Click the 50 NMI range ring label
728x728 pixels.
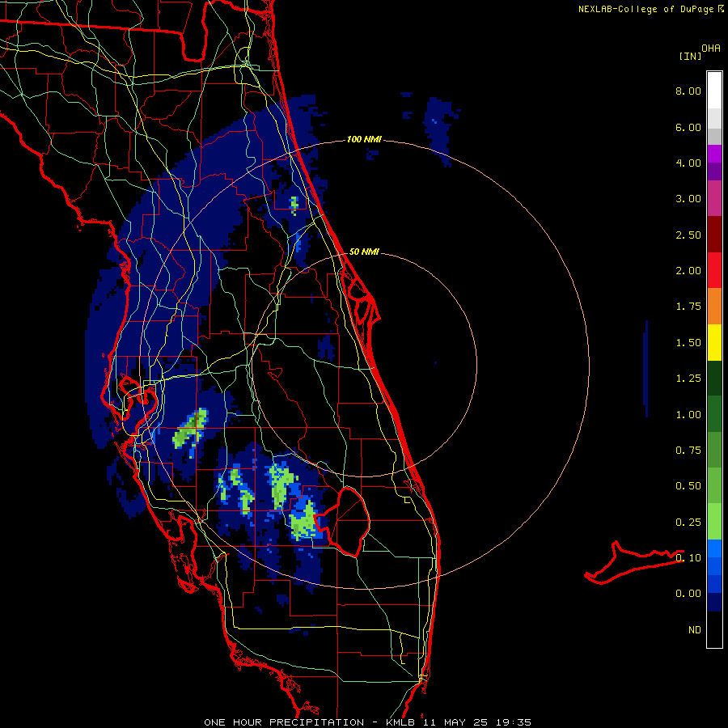(364, 252)
